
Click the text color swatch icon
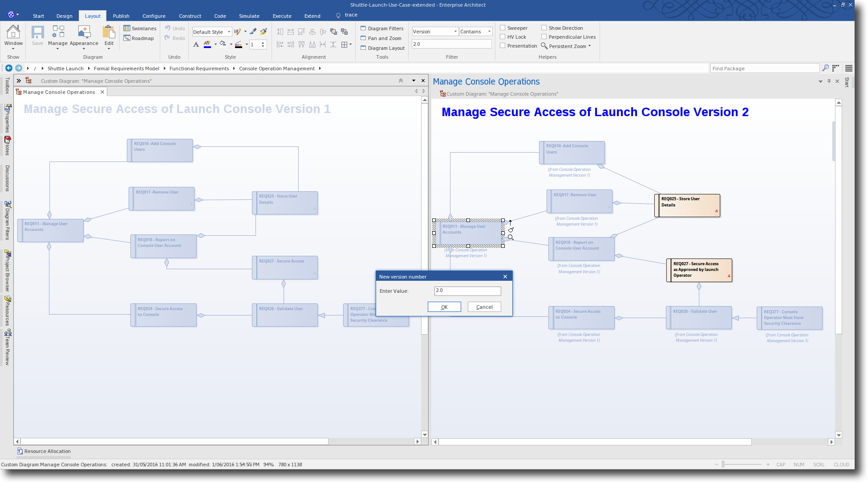click(207, 44)
